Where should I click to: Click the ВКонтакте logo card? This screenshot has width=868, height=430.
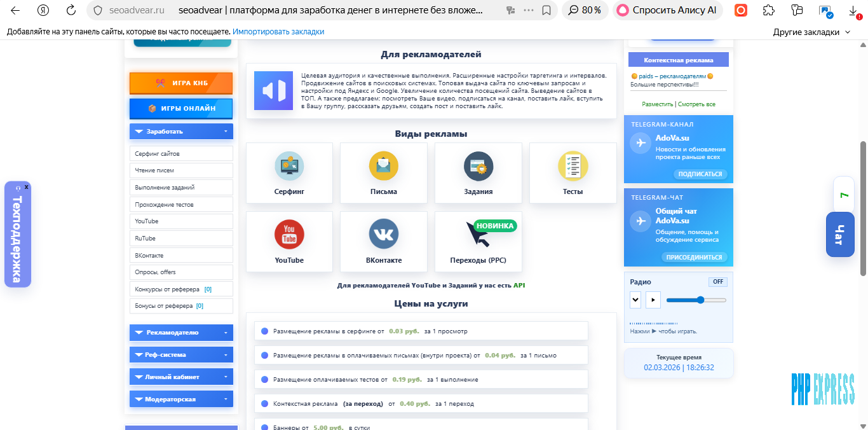click(383, 241)
